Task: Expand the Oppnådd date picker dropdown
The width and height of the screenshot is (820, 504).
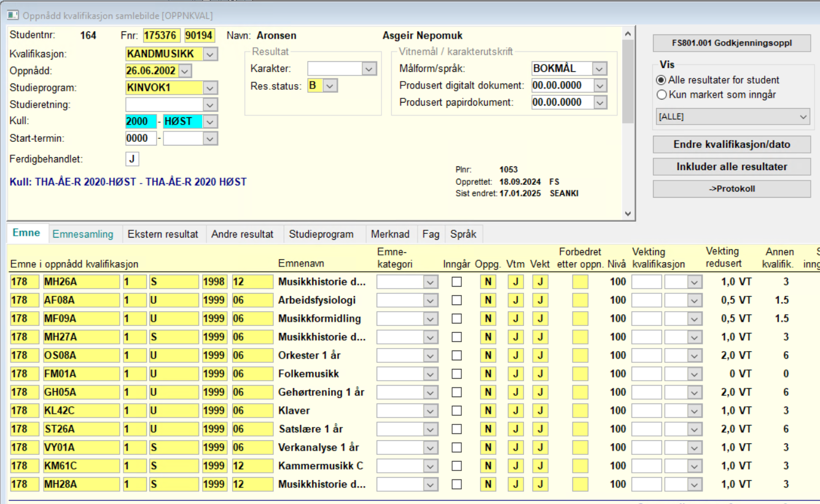Action: pyautogui.click(x=185, y=71)
